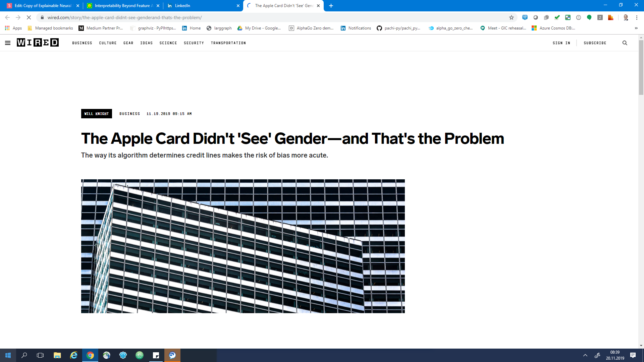The width and height of the screenshot is (644, 362).
Task: Click the Subscribe button
Action: (595, 43)
